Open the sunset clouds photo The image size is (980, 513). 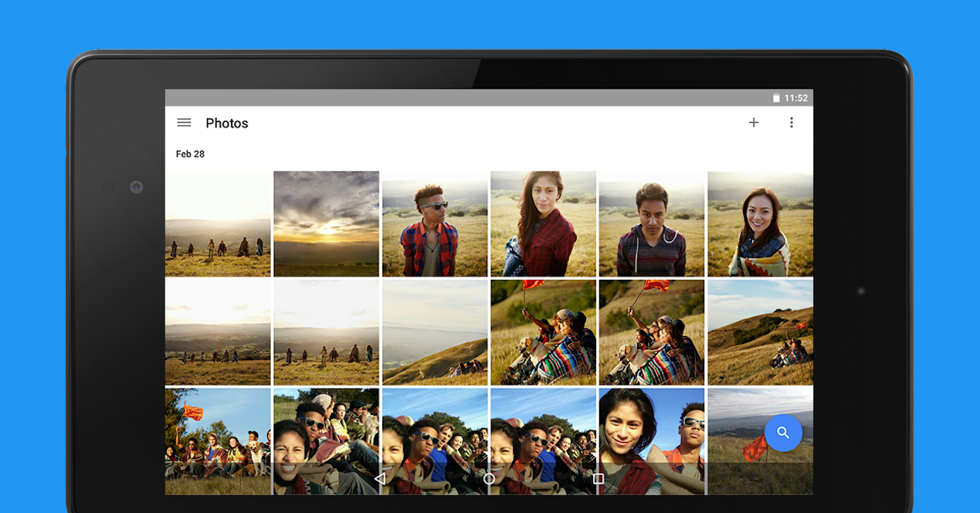click(x=326, y=223)
